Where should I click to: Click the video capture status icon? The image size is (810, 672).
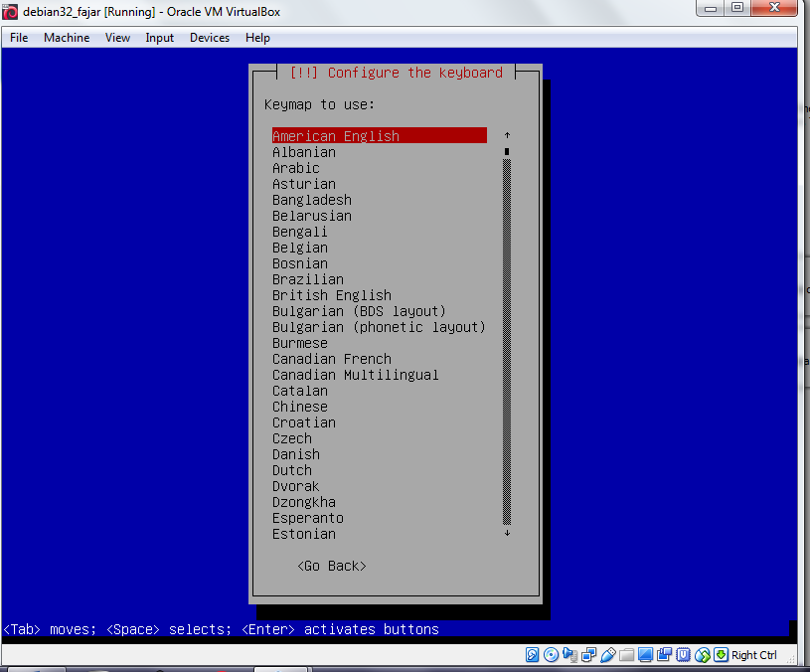point(664,655)
